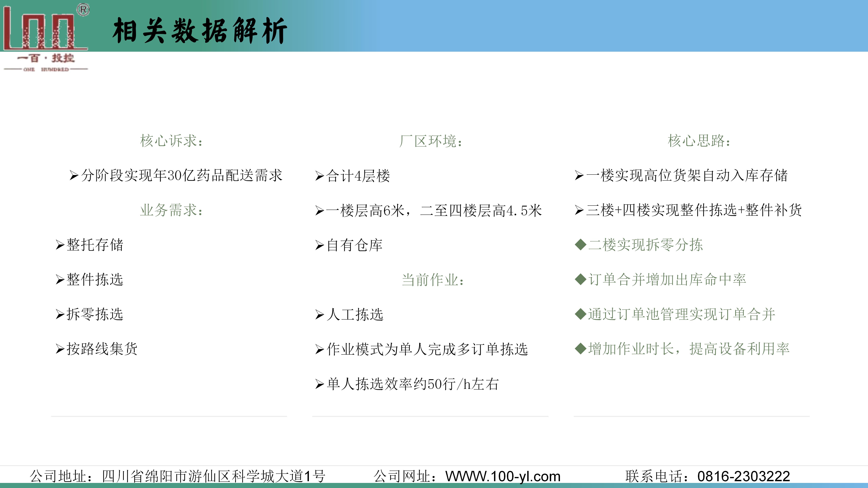The width and height of the screenshot is (868, 488).
Task: Click the 一百·投控 logo in the header
Action: point(45,37)
